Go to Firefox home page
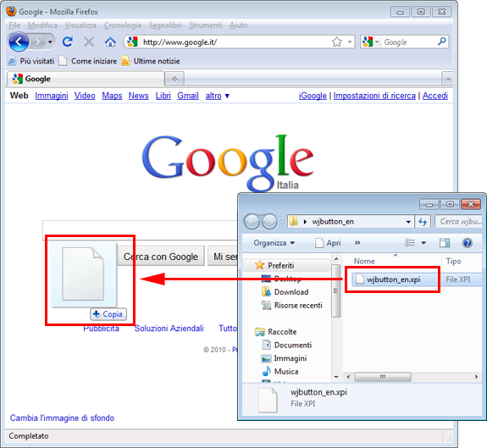This screenshot has height=448, width=487. click(110, 41)
